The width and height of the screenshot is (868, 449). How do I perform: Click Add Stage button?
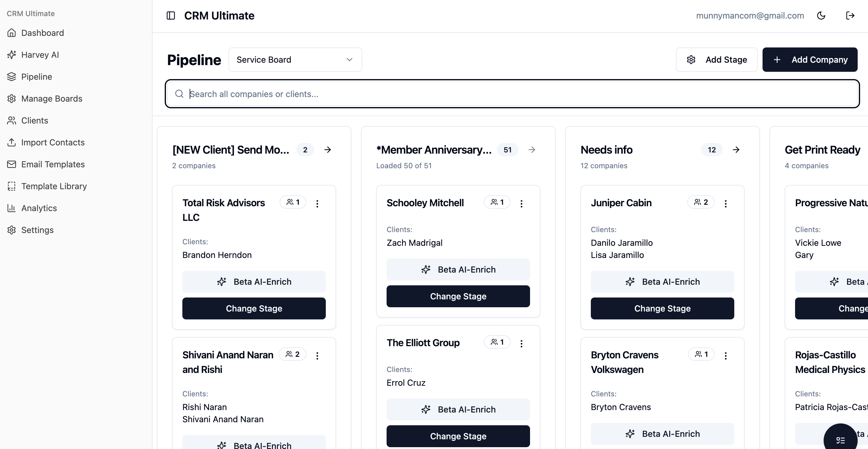716,60
